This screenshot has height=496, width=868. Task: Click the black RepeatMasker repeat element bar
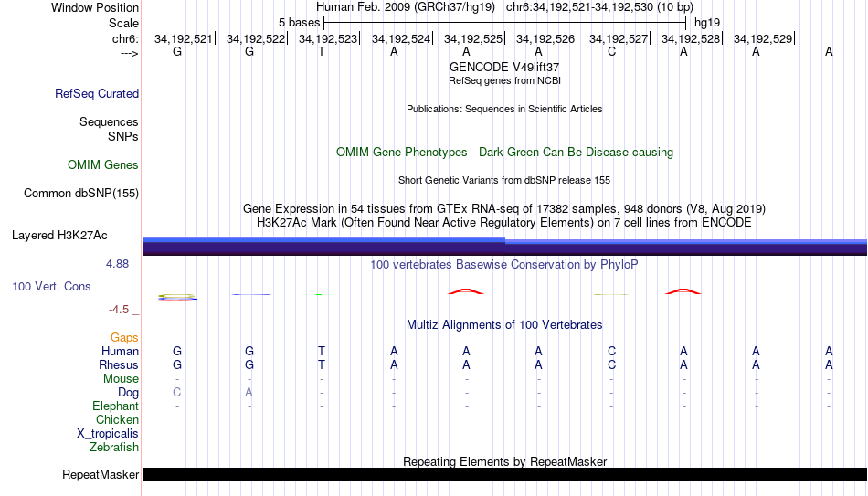point(504,474)
